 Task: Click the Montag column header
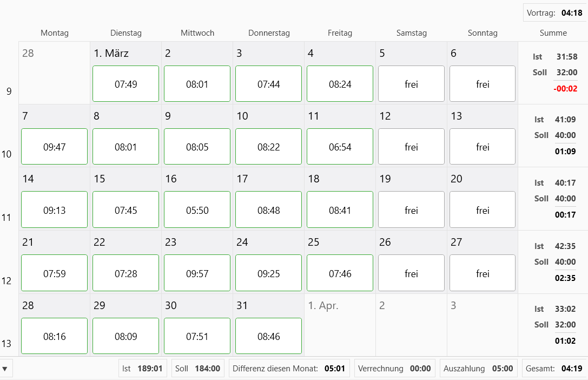point(55,32)
